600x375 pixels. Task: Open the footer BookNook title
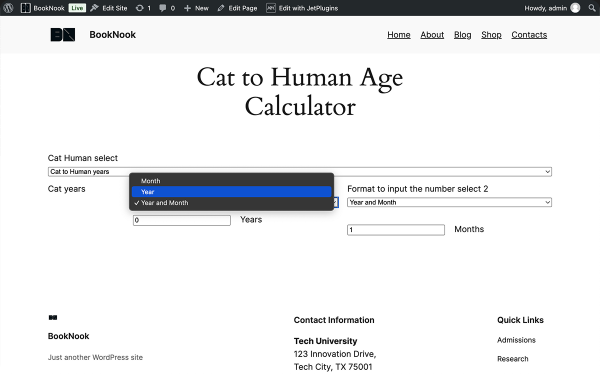click(x=68, y=336)
